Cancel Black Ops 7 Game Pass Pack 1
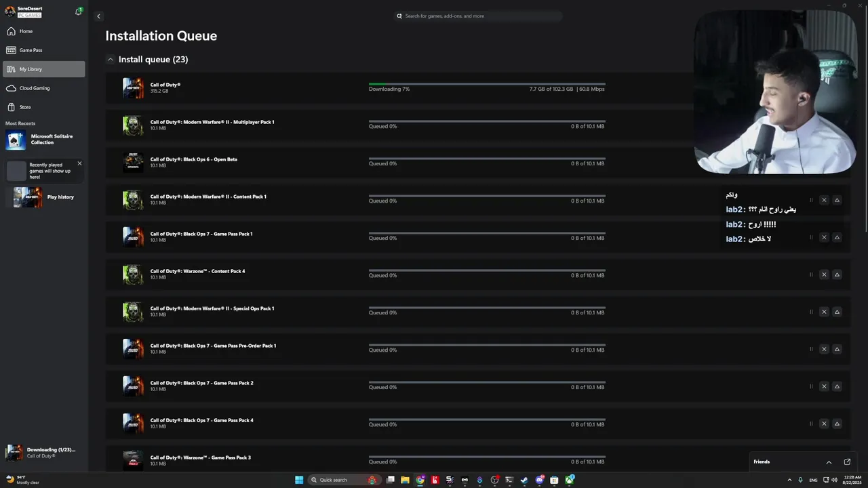Viewport: 868px width, 488px height. coord(824,237)
